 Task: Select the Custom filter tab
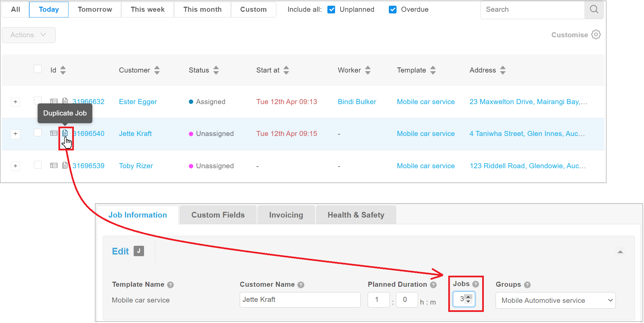254,9
